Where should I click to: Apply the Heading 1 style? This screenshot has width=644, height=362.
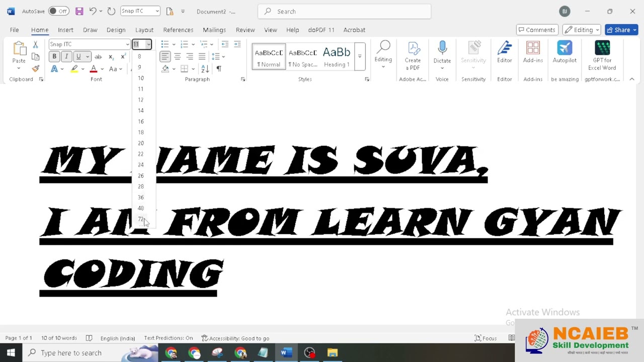pyautogui.click(x=337, y=57)
